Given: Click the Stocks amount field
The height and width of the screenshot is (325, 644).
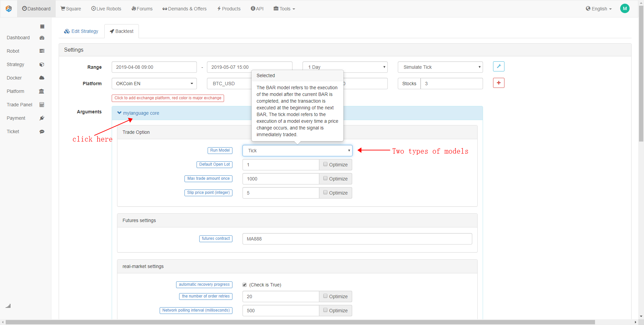Looking at the screenshot, I should [x=452, y=84].
